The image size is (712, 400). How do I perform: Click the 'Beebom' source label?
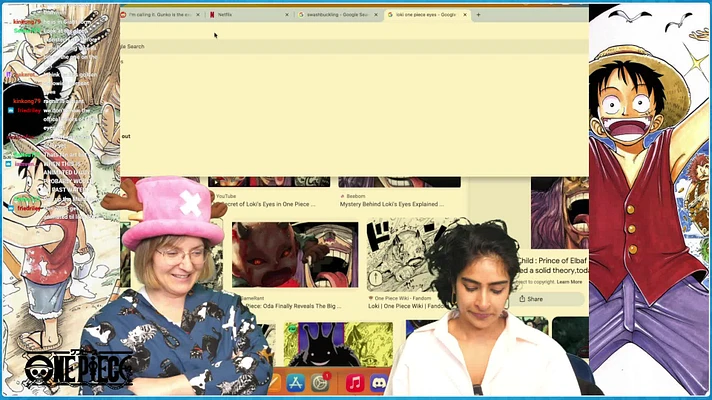pos(356,196)
